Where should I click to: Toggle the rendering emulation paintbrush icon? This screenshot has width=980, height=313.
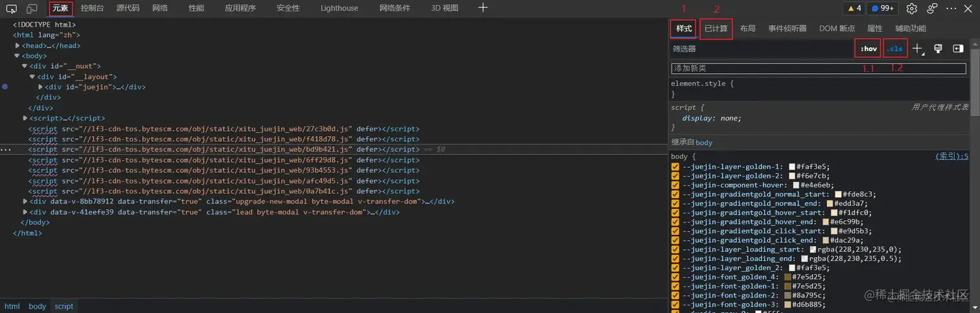(x=938, y=49)
